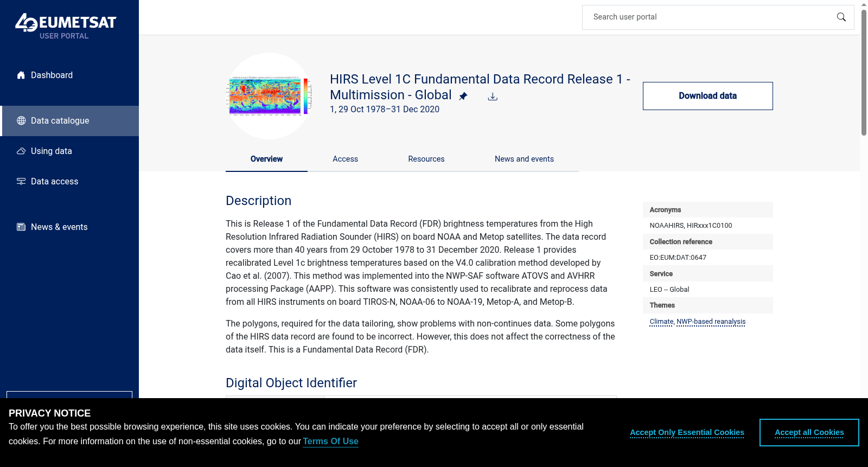The height and width of the screenshot is (467, 868).
Task: Click the product title HIRS Level 1C
Action: point(480,87)
